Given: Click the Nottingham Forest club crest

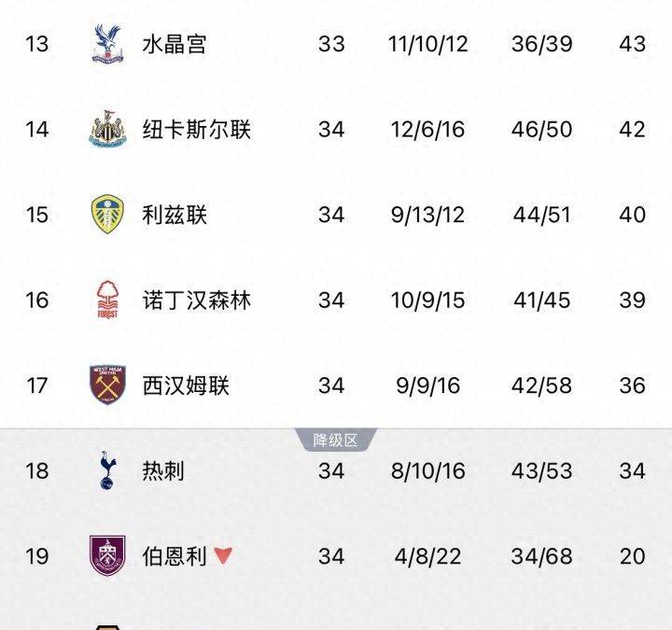Looking at the screenshot, I should (107, 301).
